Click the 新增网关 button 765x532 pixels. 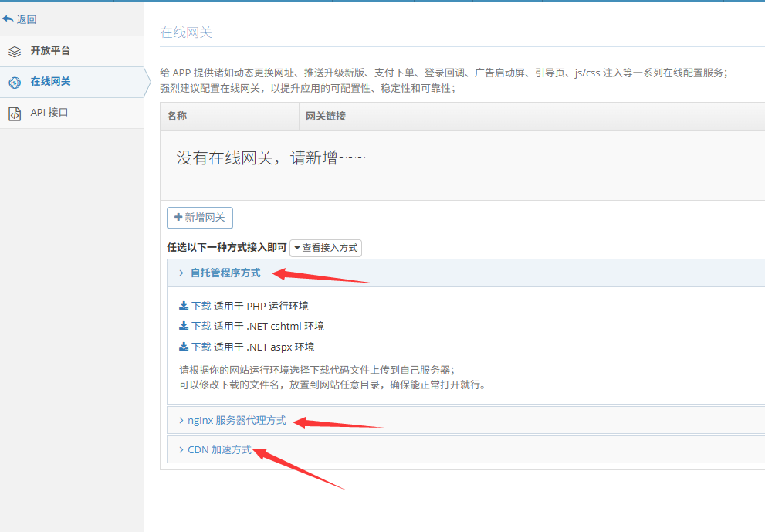pos(200,218)
